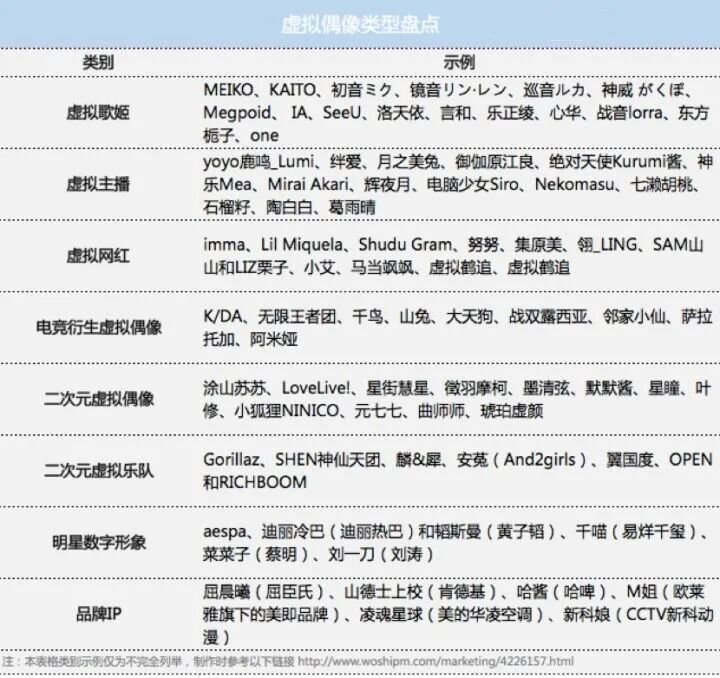The image size is (720, 678).
Task: Click the examples cell starting with aespa
Action: coord(456,543)
